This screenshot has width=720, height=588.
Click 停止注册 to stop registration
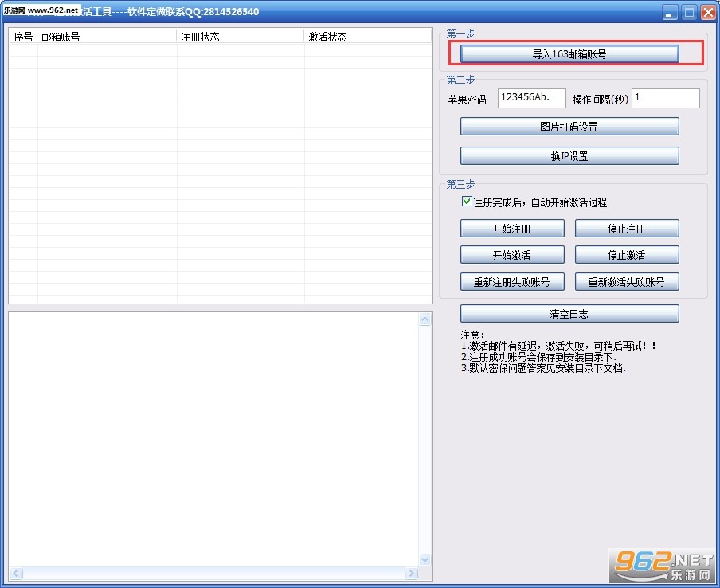(x=626, y=228)
